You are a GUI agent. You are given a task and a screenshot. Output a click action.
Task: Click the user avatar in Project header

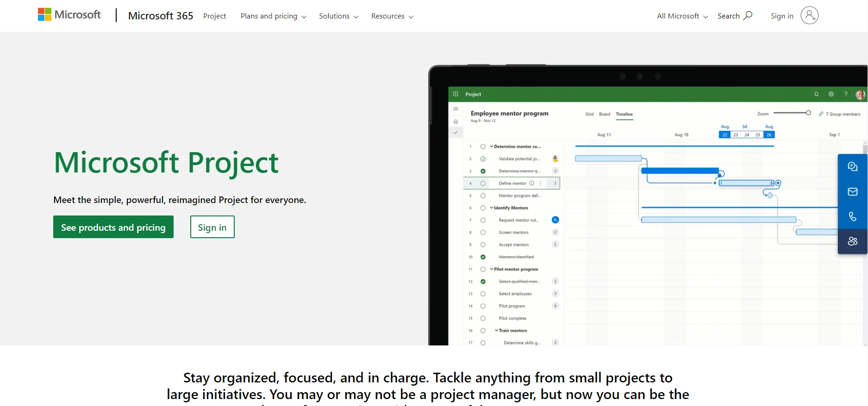pyautogui.click(x=860, y=95)
